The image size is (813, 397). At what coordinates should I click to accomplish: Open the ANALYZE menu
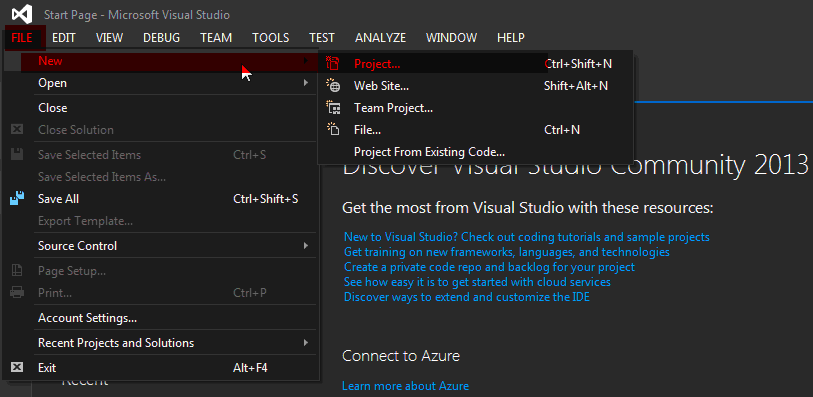pos(381,38)
